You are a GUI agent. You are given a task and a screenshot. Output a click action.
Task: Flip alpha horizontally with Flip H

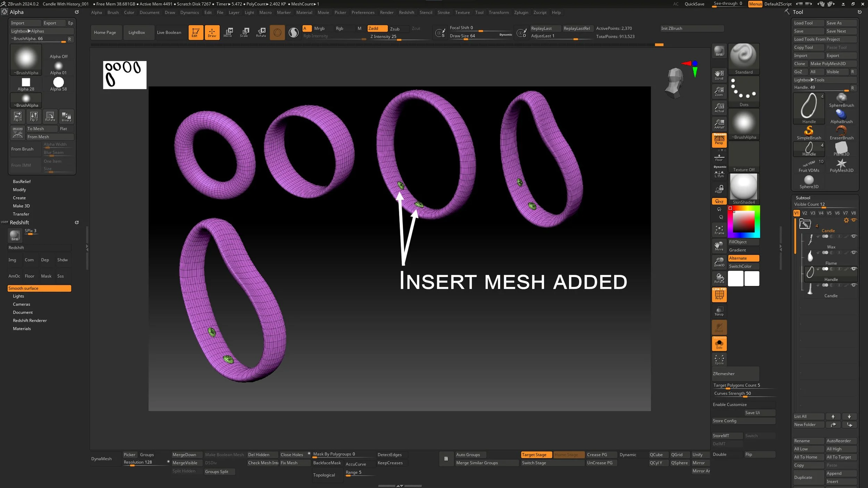coord(18,116)
